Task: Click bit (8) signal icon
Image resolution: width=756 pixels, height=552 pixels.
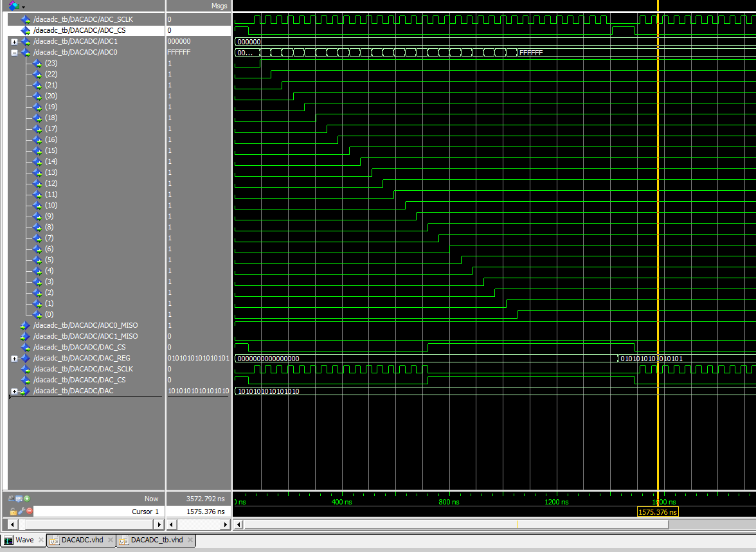Action: [37, 227]
